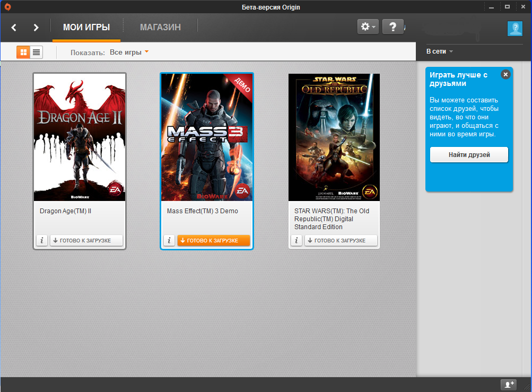The height and width of the screenshot is (392, 532).
Task: Open the help question mark button
Action: point(393,27)
